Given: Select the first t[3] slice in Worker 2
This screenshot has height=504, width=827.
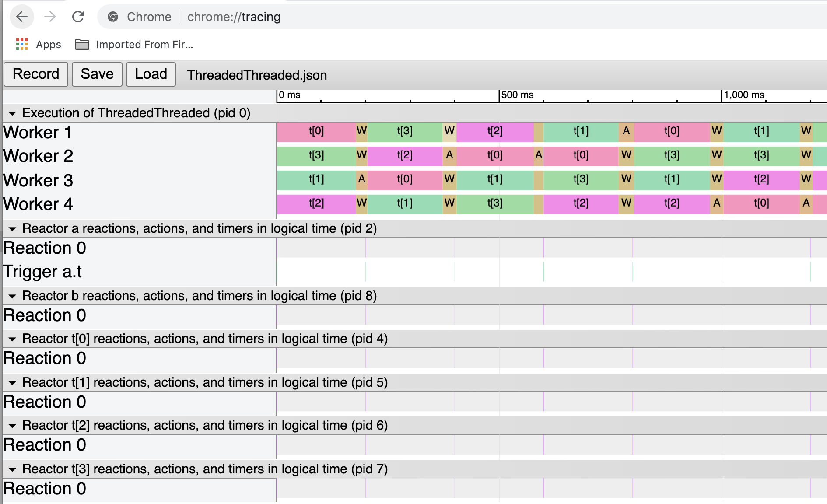Looking at the screenshot, I should [x=316, y=155].
